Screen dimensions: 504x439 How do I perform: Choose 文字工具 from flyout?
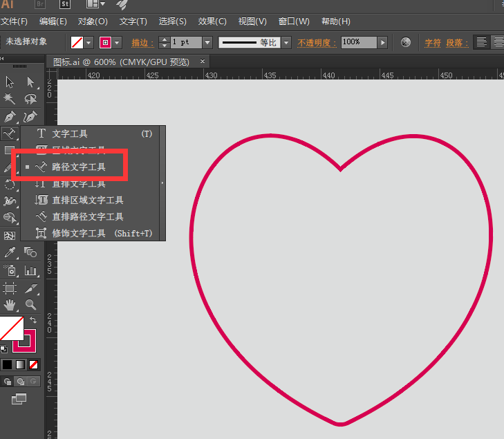coord(91,133)
